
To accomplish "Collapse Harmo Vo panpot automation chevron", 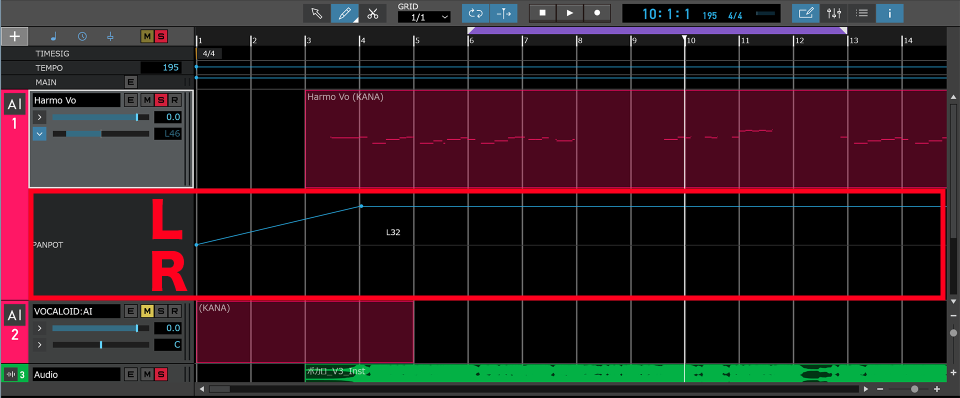I will (x=39, y=133).
